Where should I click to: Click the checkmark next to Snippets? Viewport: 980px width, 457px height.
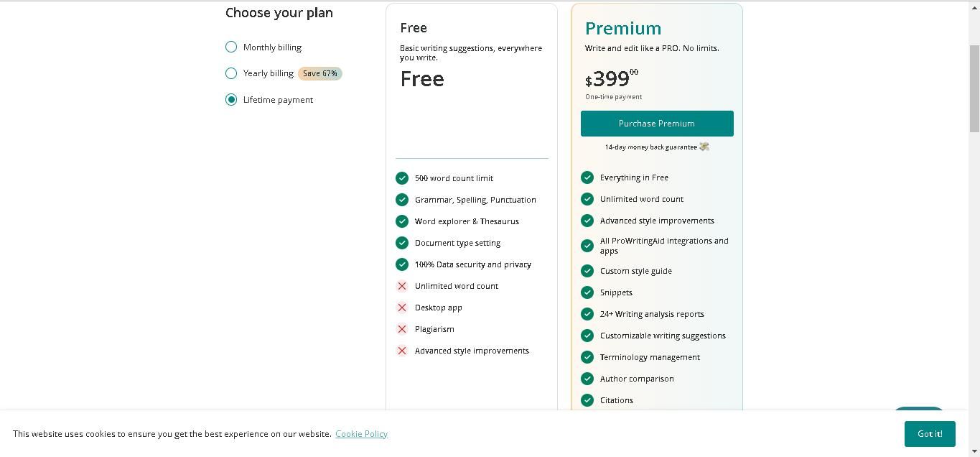[x=587, y=292]
